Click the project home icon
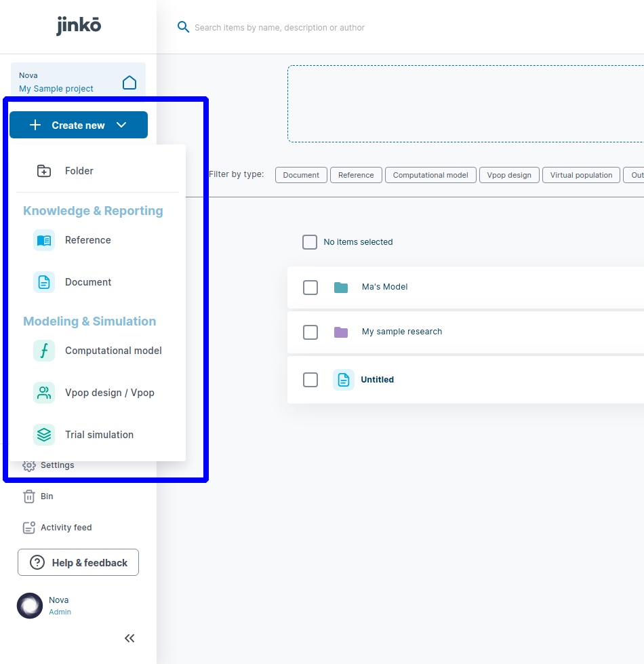 tap(129, 83)
